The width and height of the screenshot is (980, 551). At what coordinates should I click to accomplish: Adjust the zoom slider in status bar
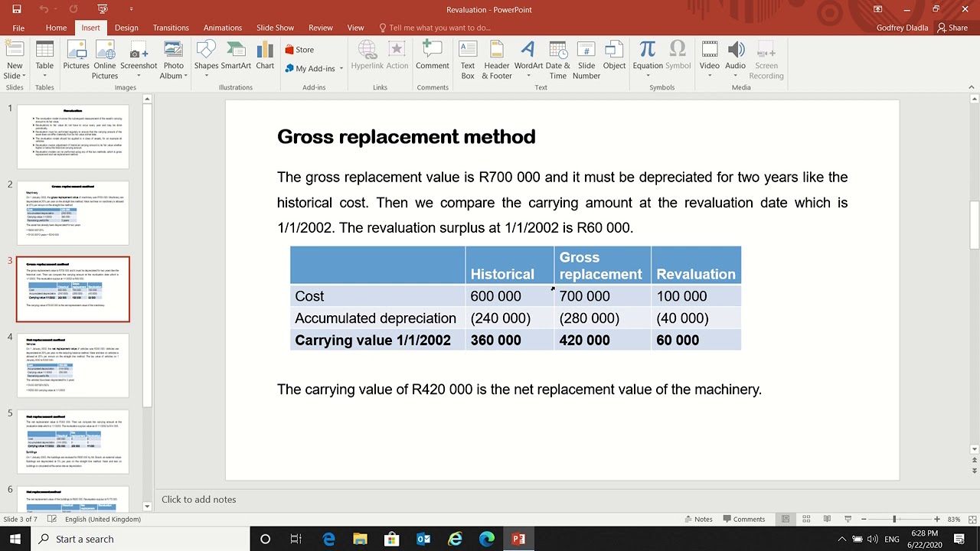coord(894,519)
